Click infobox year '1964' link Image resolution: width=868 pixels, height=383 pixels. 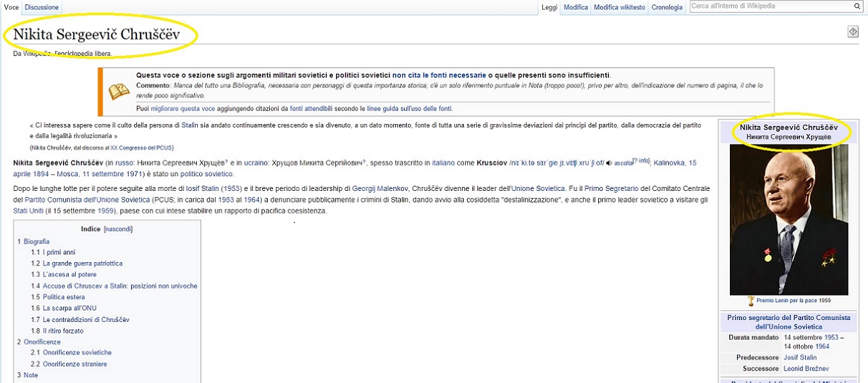click(x=822, y=347)
